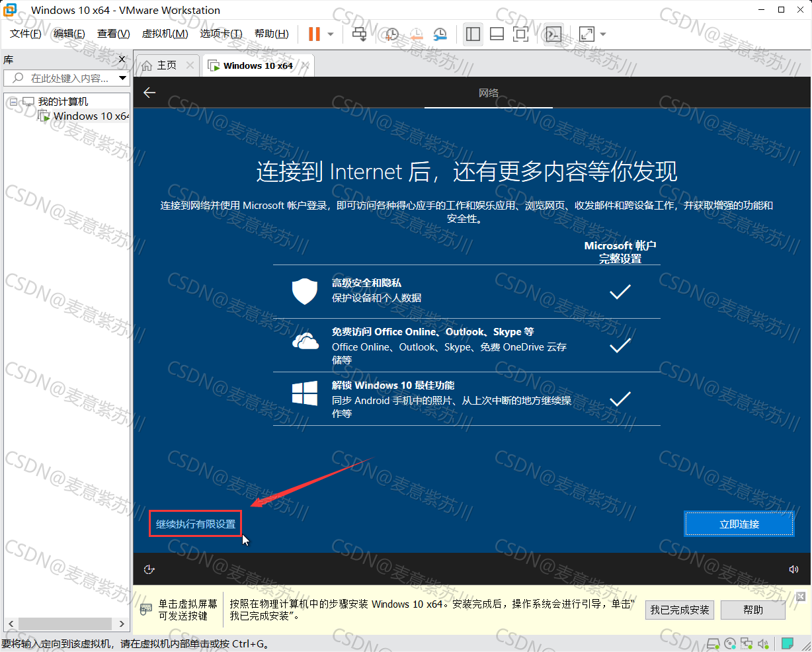Click the Send Ctrl+Alt+Del toolbar icon
This screenshot has height=652, width=812.
coord(359,34)
